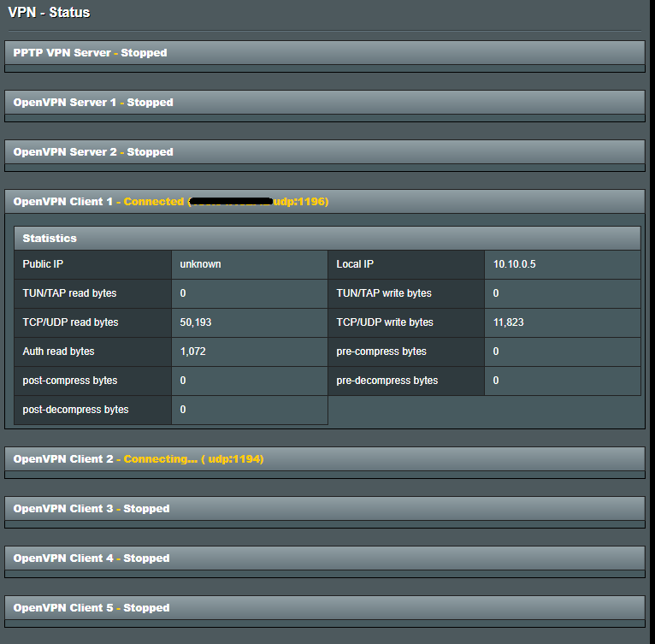655x644 pixels.
Task: Click the TCP/UDP read bytes label
Action: 70,322
